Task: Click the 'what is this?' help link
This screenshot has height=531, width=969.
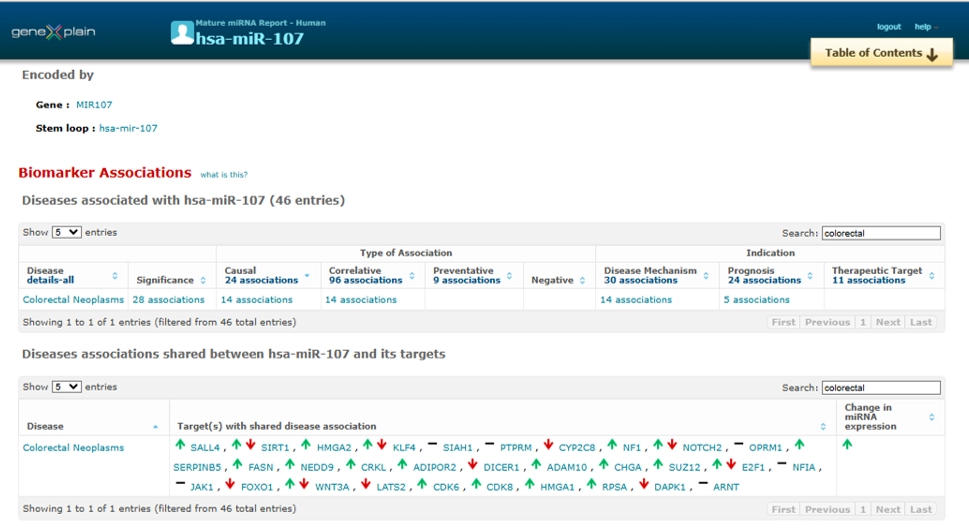Action: (x=224, y=175)
